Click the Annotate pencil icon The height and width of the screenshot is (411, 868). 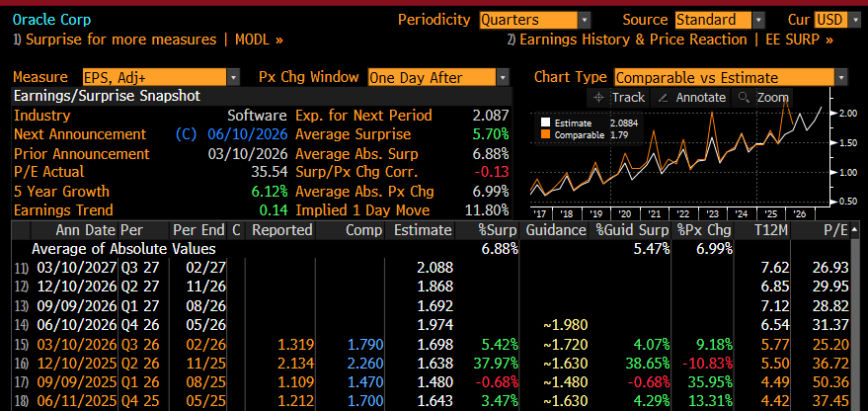tap(662, 98)
